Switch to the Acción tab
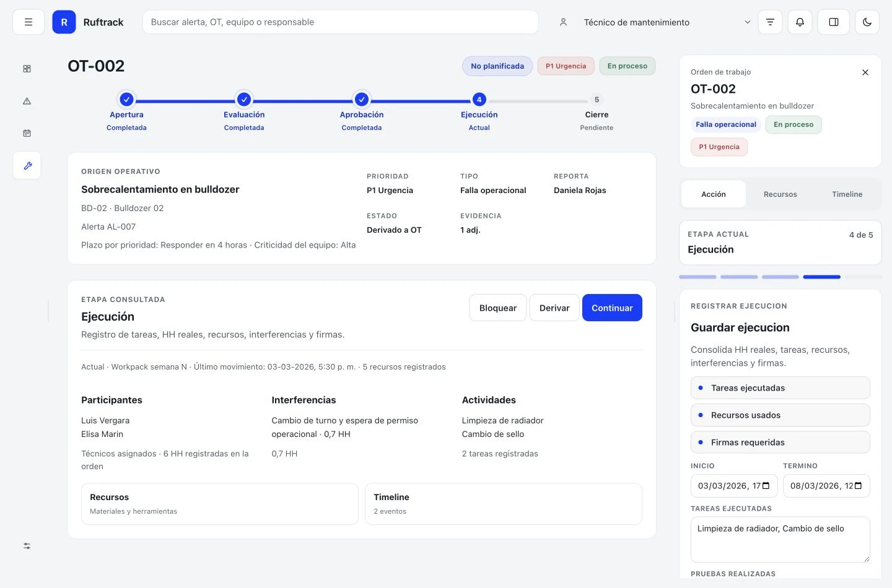 click(x=714, y=194)
